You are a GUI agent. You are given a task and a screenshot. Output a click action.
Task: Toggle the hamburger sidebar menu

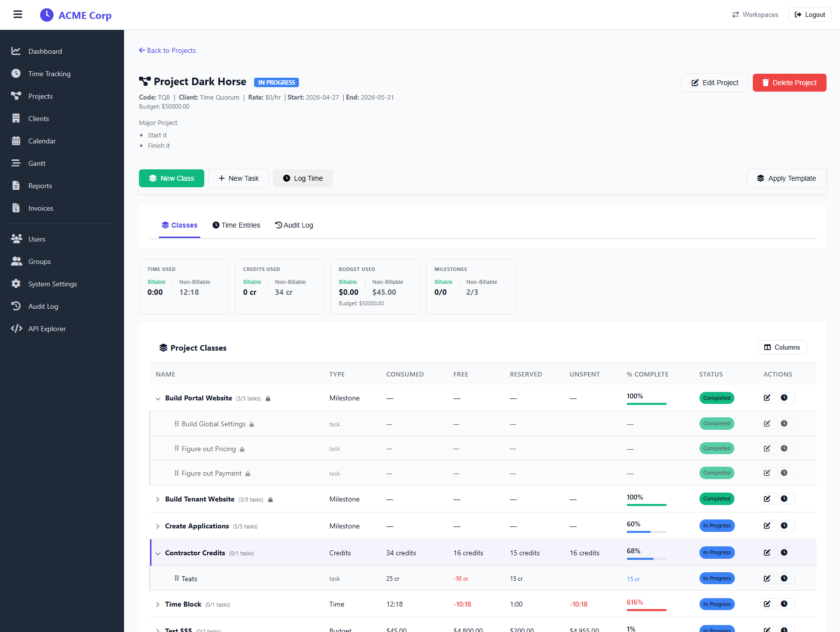(18, 14)
